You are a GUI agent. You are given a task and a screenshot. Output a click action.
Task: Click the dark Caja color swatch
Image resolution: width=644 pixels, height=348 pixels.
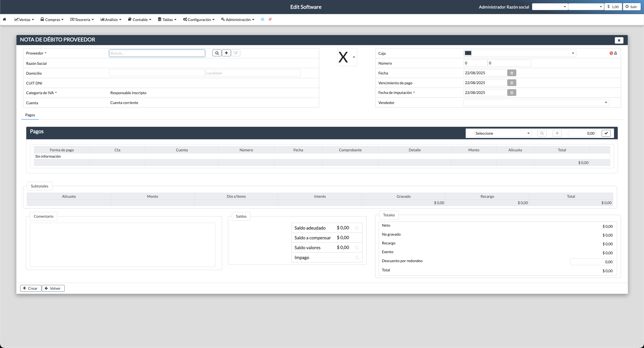(x=468, y=53)
